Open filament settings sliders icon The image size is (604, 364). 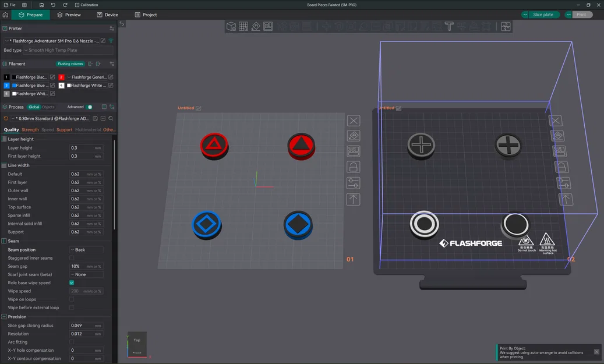coord(112,64)
